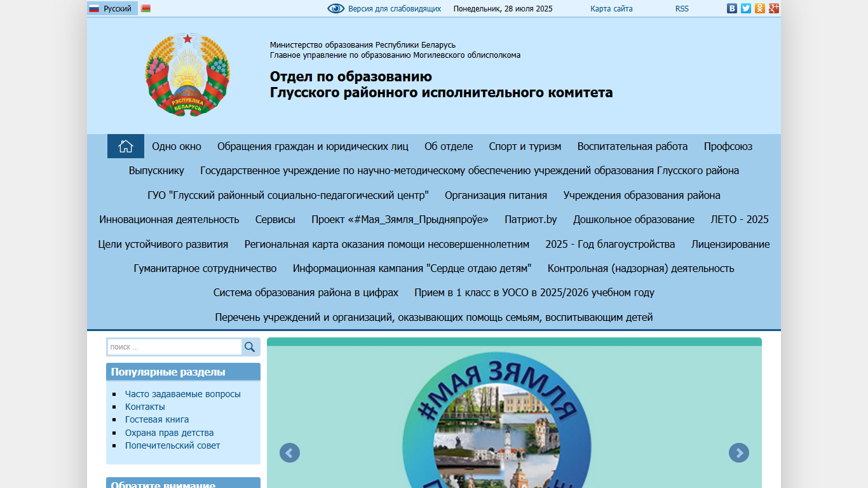
Task: Open the Спорт и туризм section
Action: point(525,146)
